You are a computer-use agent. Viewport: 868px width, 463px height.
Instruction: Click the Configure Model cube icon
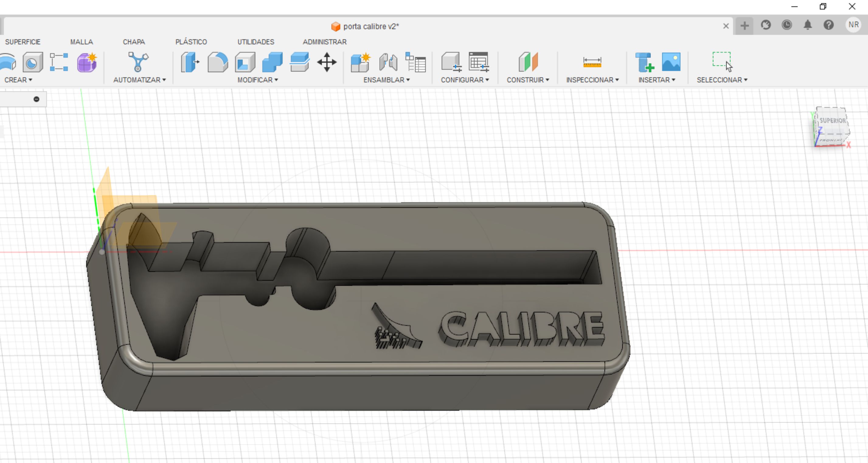[x=451, y=62]
